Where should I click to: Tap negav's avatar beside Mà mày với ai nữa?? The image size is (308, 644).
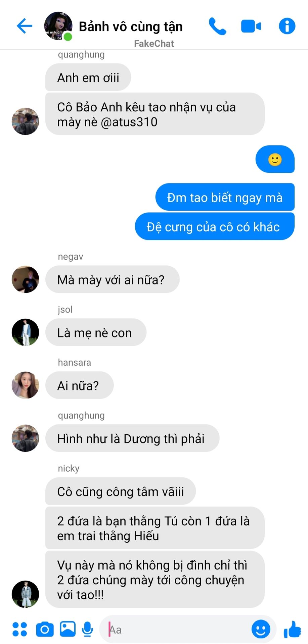[x=26, y=279]
